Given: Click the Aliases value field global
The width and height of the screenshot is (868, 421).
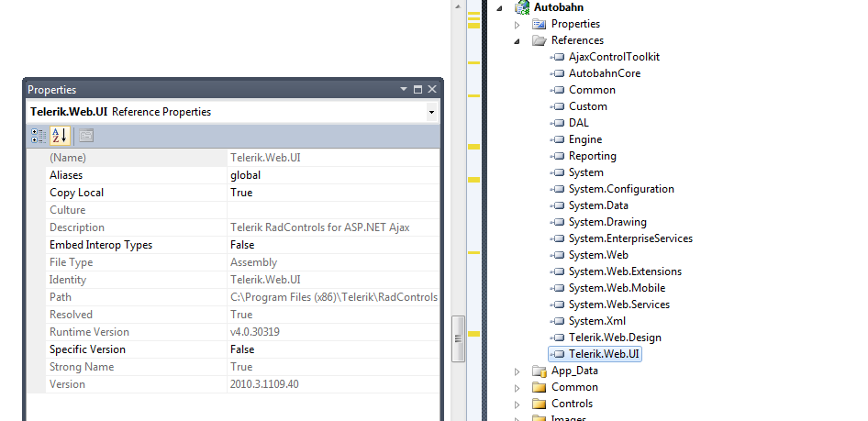Looking at the screenshot, I should click(x=245, y=175).
